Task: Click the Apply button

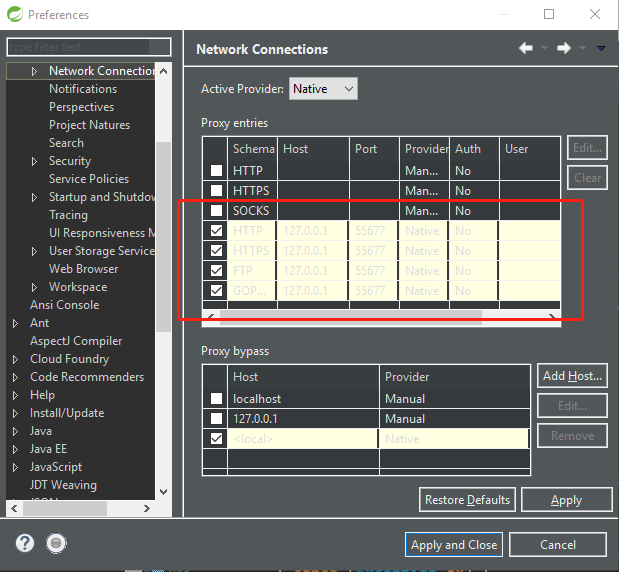Action: pyautogui.click(x=566, y=500)
